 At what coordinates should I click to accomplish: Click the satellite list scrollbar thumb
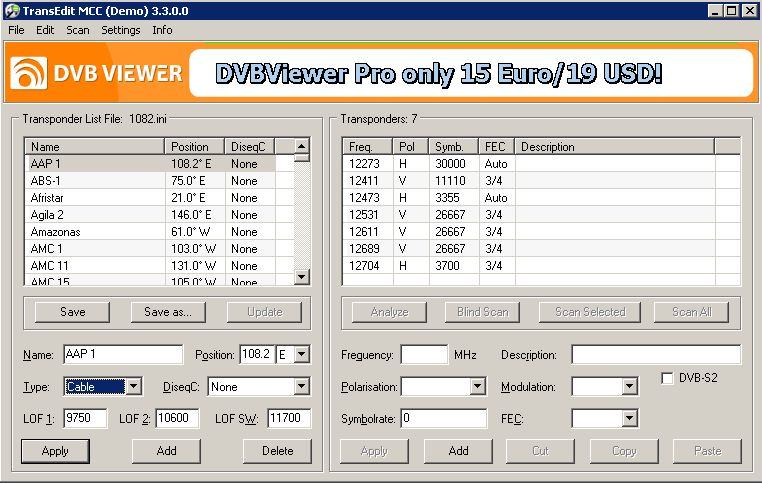point(302,157)
